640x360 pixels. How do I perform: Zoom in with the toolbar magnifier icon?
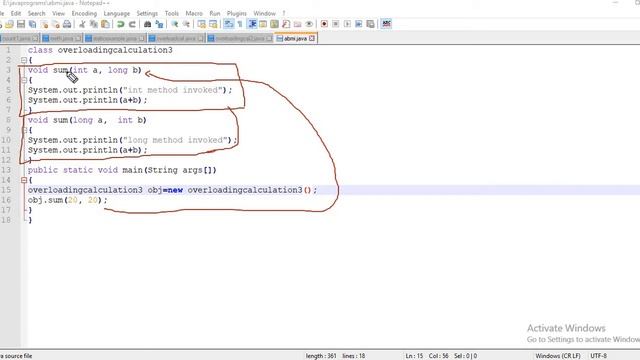174,24
